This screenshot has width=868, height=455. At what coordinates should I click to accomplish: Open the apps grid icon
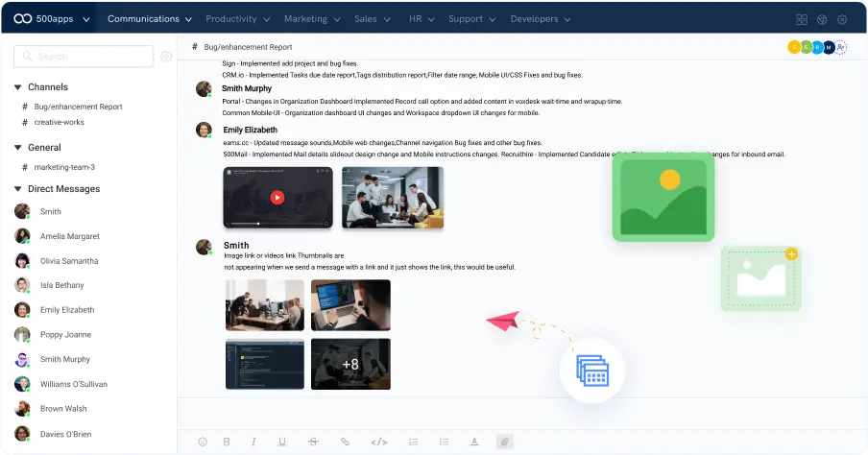802,19
